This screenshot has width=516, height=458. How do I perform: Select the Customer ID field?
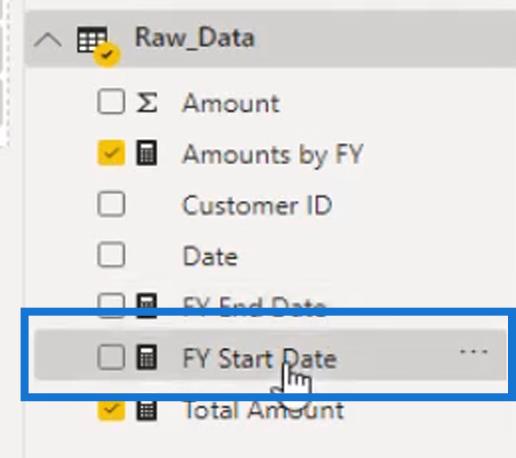(257, 205)
